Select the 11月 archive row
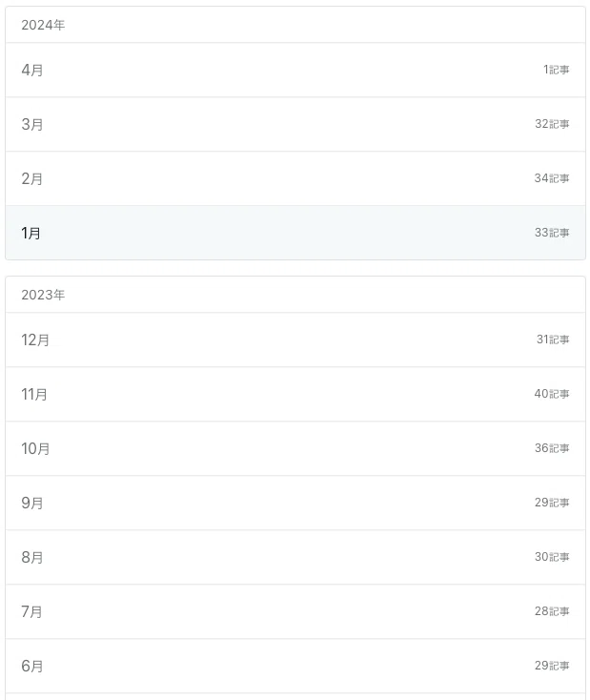590x700 pixels. coord(295,394)
